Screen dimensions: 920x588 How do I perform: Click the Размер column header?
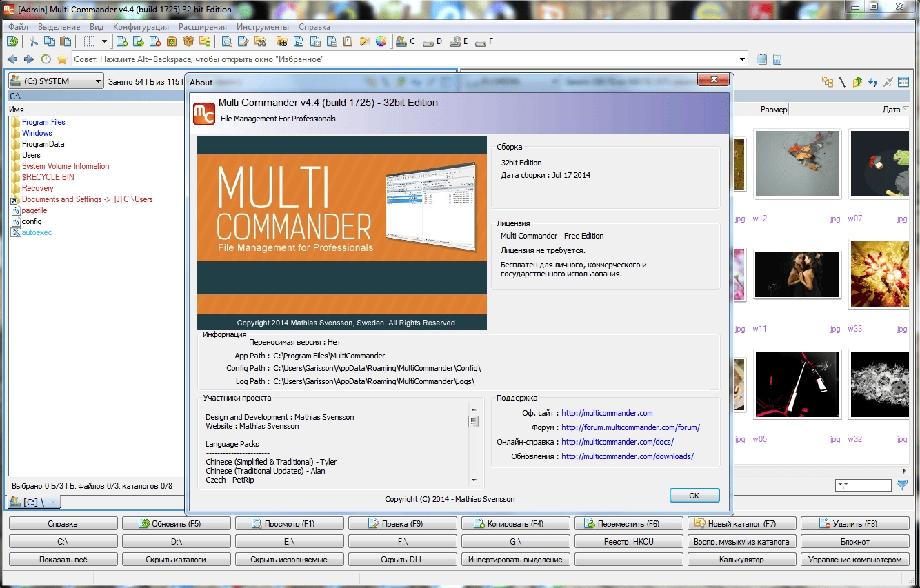(774, 110)
